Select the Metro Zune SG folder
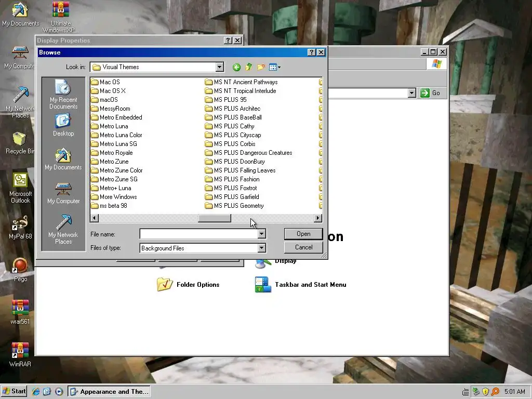Screen dimensions: 532x399 pos(114,179)
